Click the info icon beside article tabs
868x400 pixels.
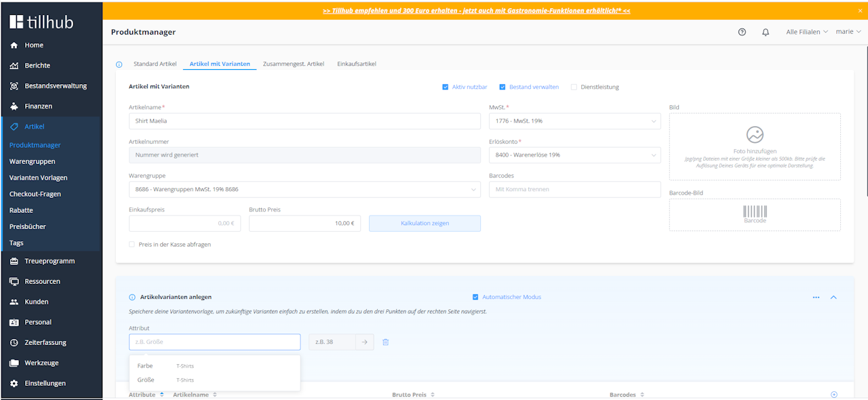click(119, 64)
